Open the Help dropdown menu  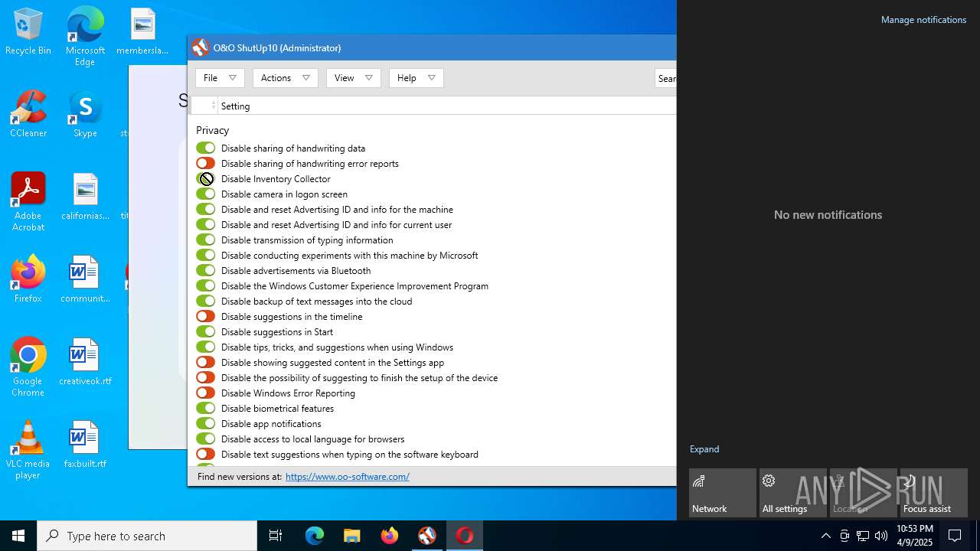pos(416,78)
